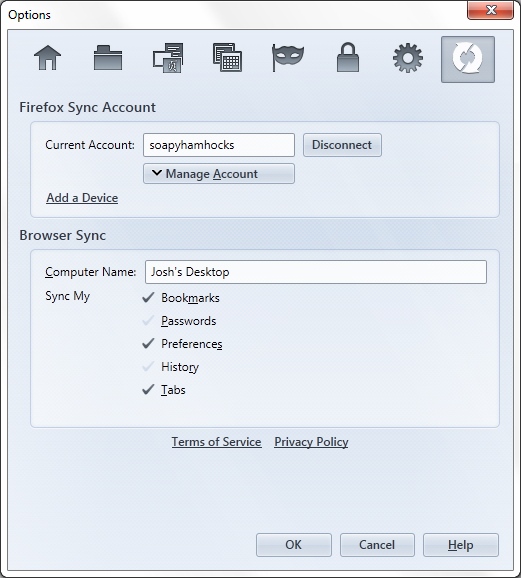The width and height of the screenshot is (521, 578).
Task: Click the Disconnect button
Action: click(342, 145)
